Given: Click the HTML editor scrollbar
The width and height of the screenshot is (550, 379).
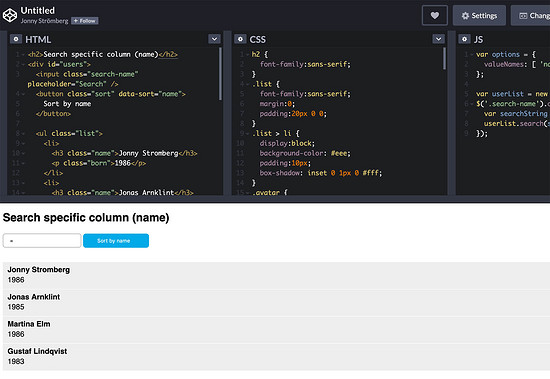Looking at the screenshot, I should coord(220,74).
